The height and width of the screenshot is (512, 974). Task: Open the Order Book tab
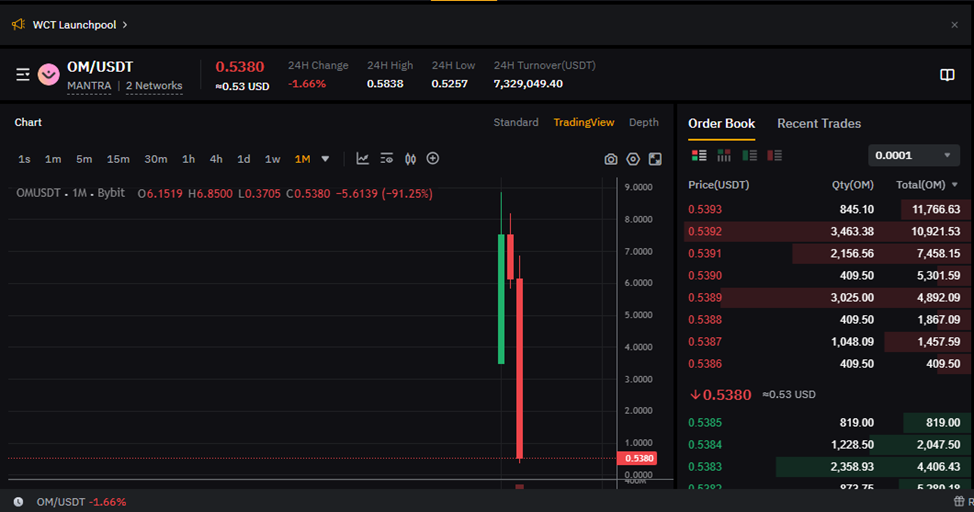coord(721,124)
